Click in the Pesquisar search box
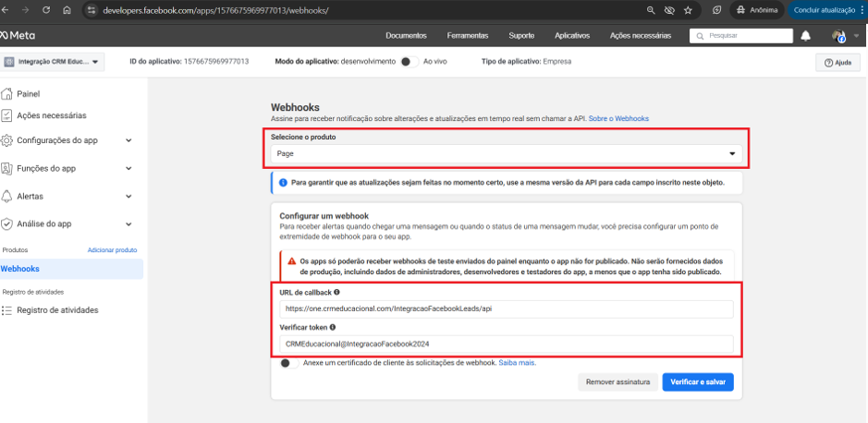The width and height of the screenshot is (868, 423). click(741, 35)
